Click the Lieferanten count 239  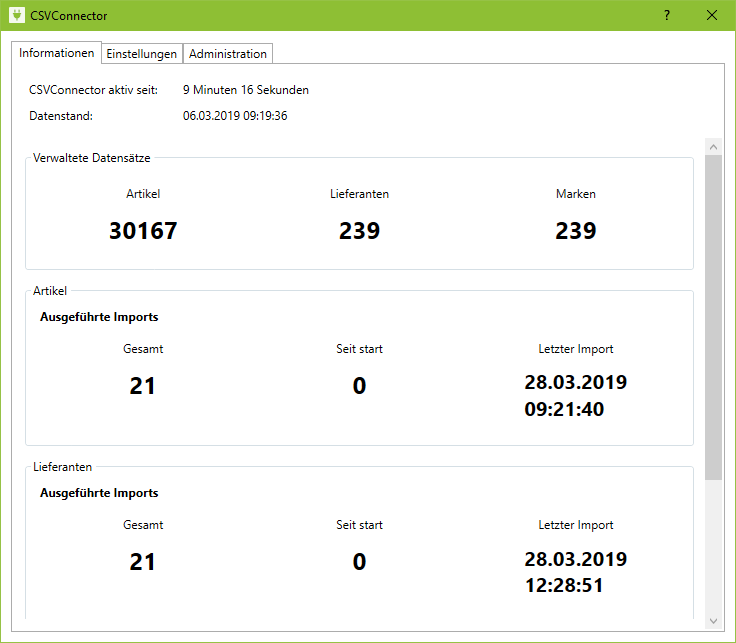(359, 231)
